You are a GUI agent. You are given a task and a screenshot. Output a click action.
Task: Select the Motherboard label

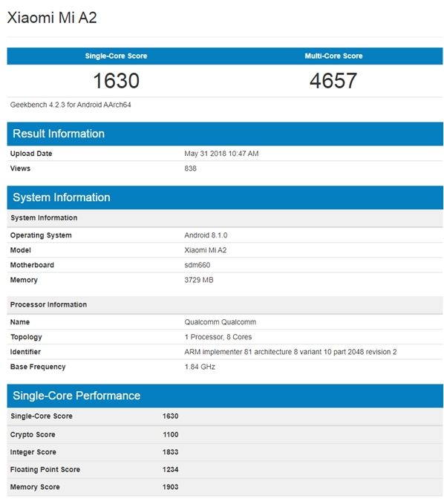pyautogui.click(x=32, y=265)
